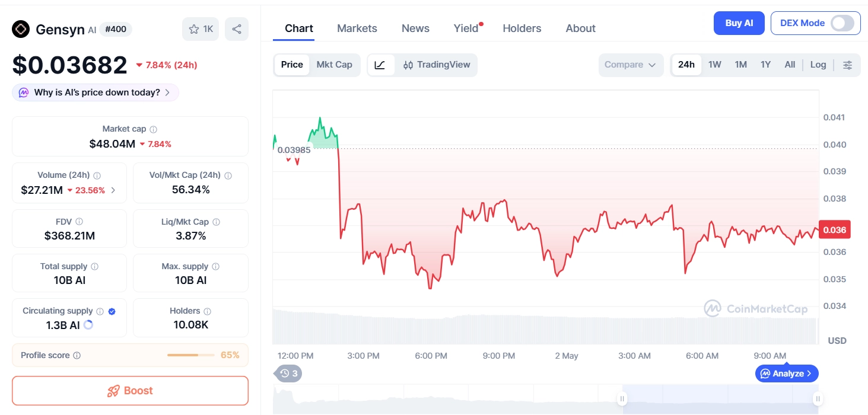Click the Profile score progress bar

coord(191,355)
